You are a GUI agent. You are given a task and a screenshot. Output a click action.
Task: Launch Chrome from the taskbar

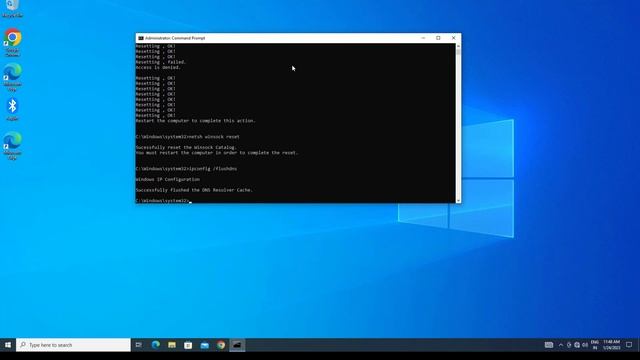(x=221, y=345)
